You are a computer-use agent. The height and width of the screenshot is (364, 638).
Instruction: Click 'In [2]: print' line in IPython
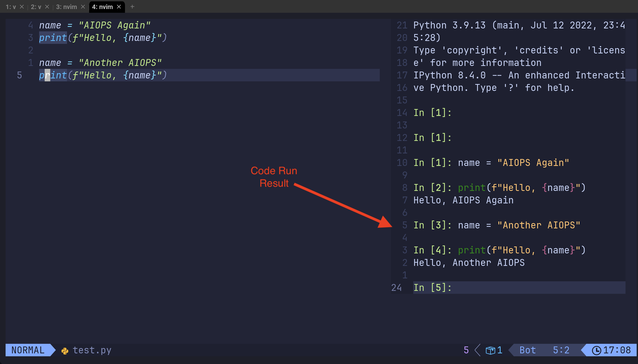499,188
